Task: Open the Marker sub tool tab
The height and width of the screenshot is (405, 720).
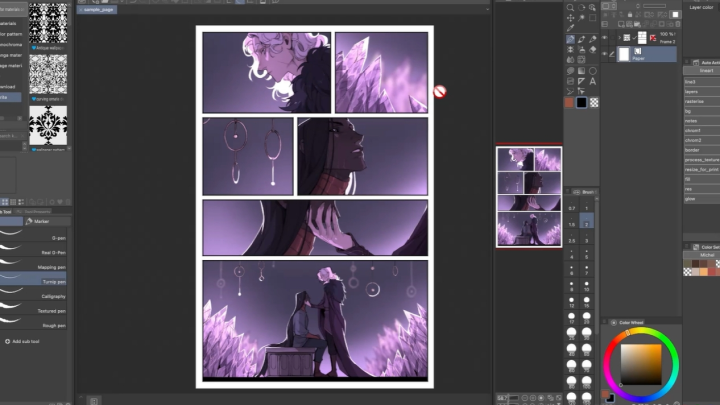Action: [40, 221]
